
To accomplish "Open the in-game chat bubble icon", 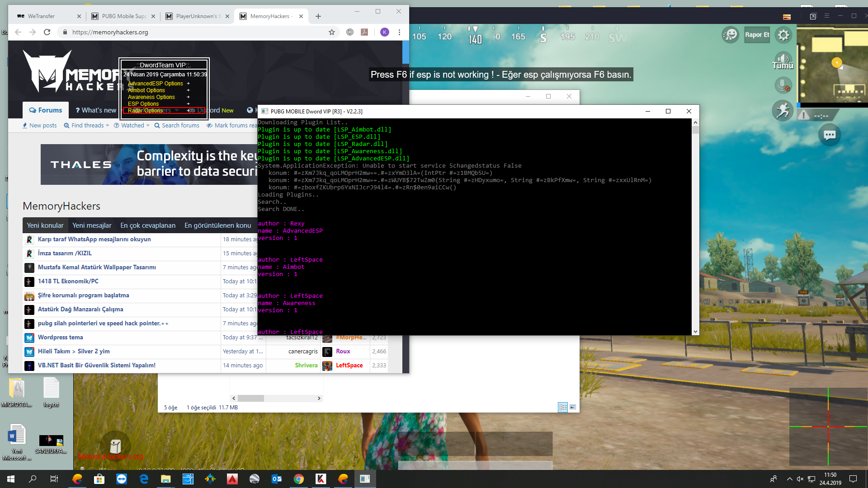I will pyautogui.click(x=829, y=135).
